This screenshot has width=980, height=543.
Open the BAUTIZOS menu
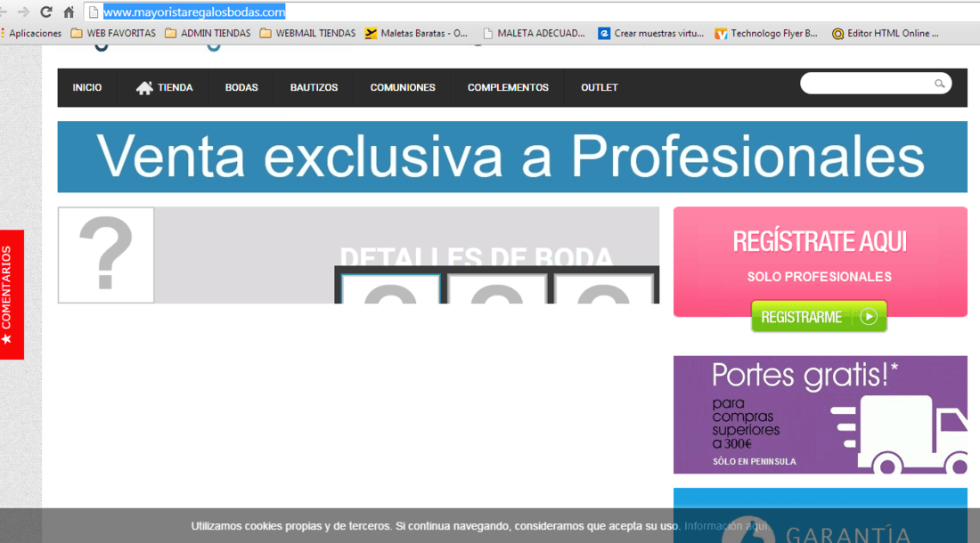(x=314, y=87)
